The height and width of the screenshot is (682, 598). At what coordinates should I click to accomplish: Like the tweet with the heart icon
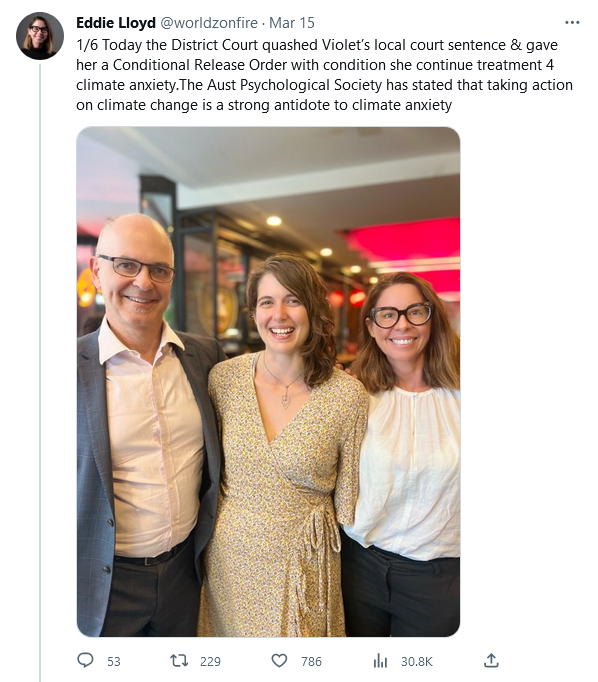tap(279, 661)
